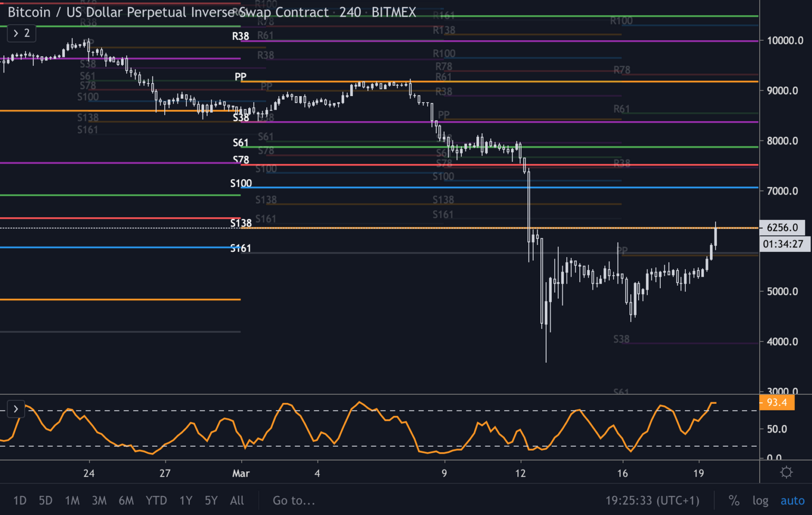Click the white S100 pivot label
Viewport: 812px width, 515px height.
coord(241,183)
